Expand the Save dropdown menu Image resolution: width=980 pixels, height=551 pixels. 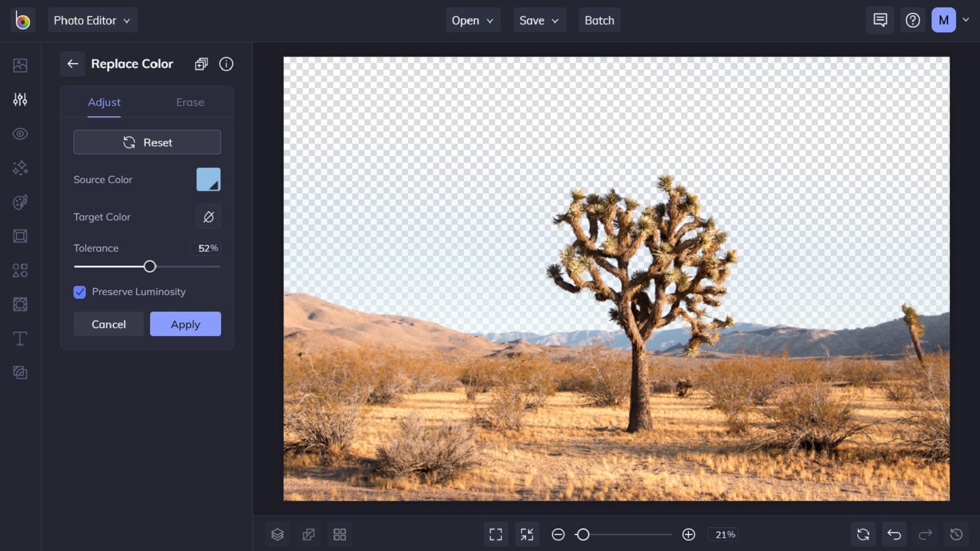click(x=539, y=20)
